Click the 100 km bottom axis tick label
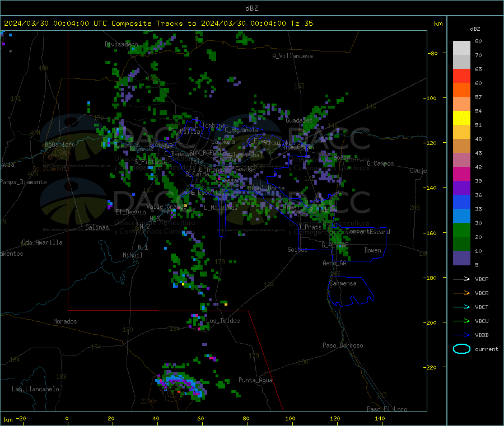The width and height of the screenshot is (504, 426). [290, 419]
